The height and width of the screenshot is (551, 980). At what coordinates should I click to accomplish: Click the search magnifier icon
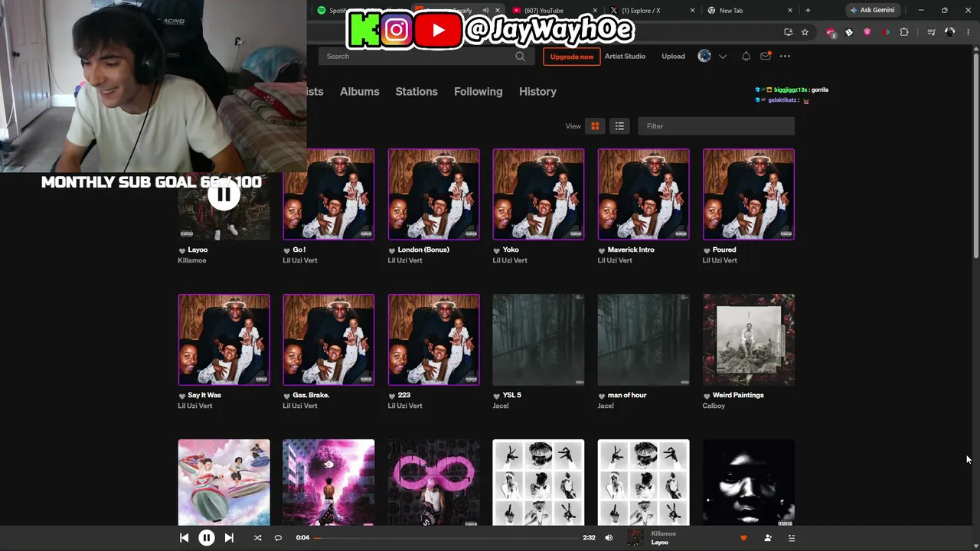coord(521,56)
